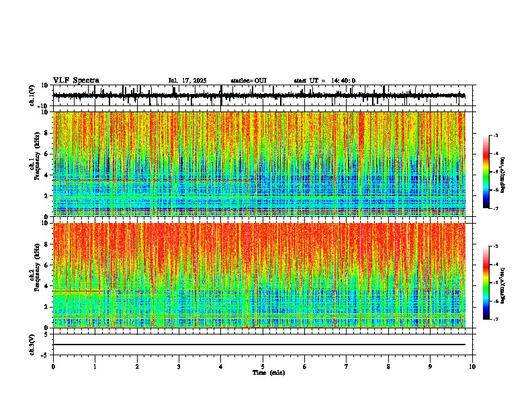Click the '9' tick label on time axis

(x=430, y=367)
